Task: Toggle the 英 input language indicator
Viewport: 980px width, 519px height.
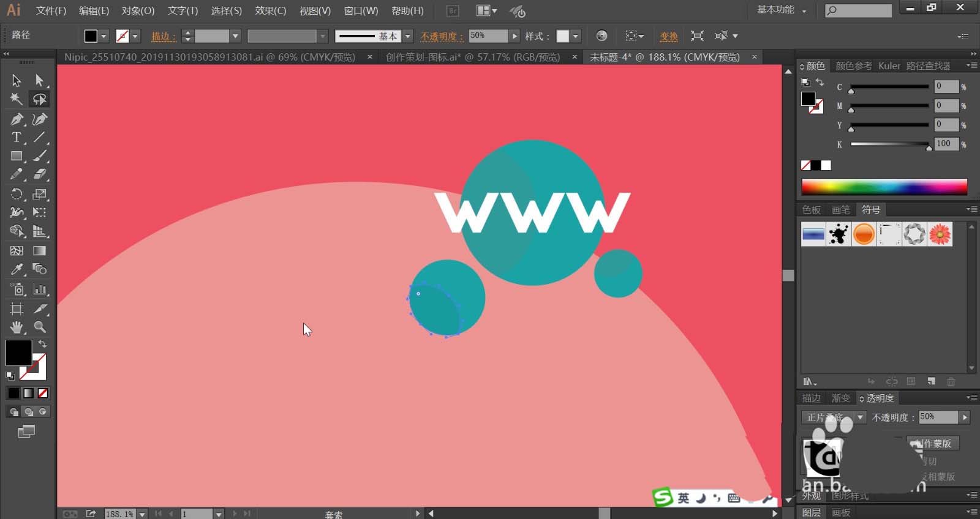Action: pyautogui.click(x=683, y=498)
